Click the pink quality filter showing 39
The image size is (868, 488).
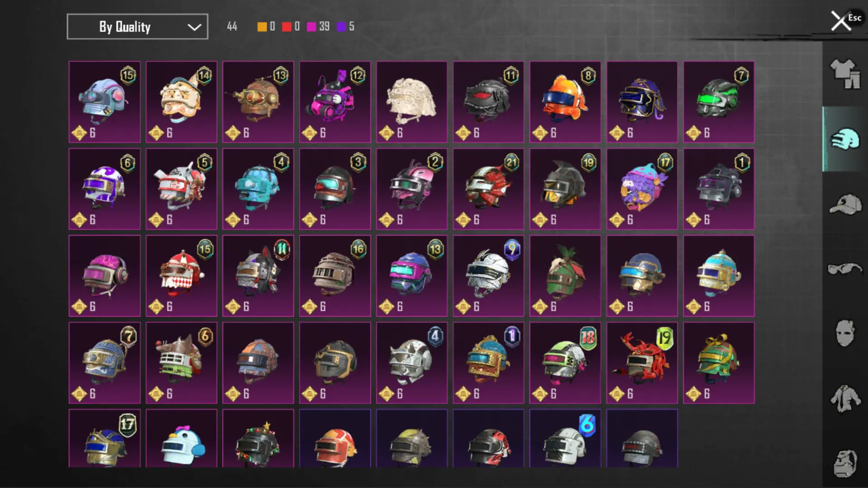[x=318, y=27]
